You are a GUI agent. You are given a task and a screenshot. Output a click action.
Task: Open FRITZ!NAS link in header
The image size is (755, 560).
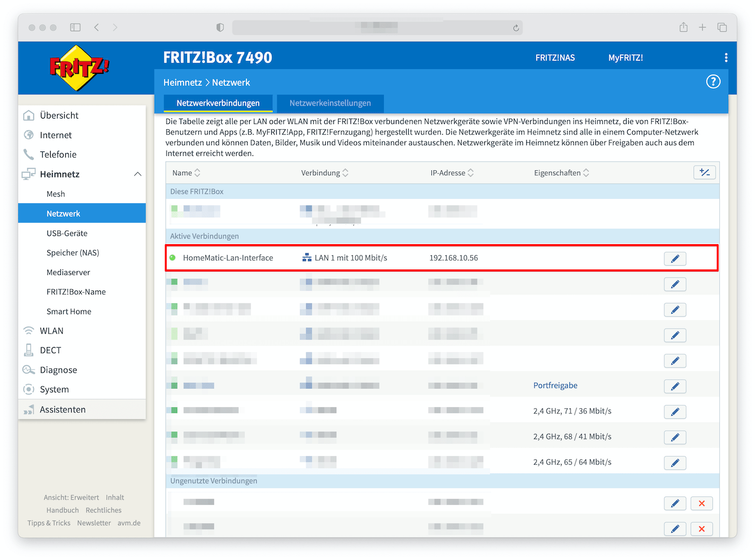(555, 58)
